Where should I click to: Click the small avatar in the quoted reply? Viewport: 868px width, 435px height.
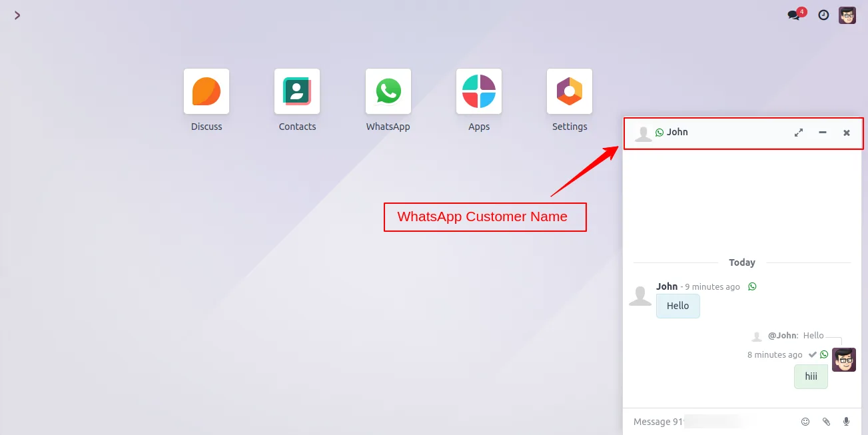click(757, 336)
